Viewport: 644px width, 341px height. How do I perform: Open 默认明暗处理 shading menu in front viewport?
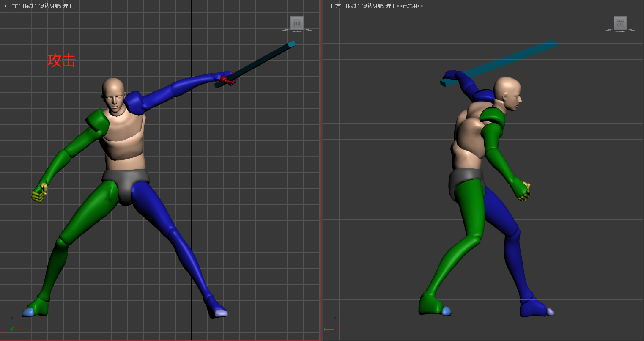click(x=55, y=6)
